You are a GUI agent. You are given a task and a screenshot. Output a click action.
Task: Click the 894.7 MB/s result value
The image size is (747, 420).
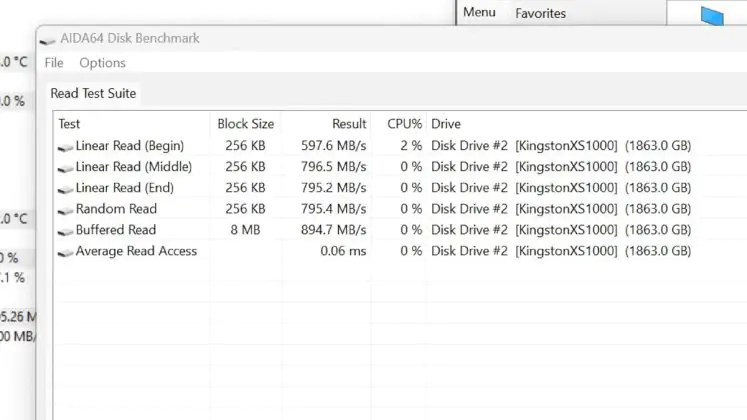click(333, 230)
